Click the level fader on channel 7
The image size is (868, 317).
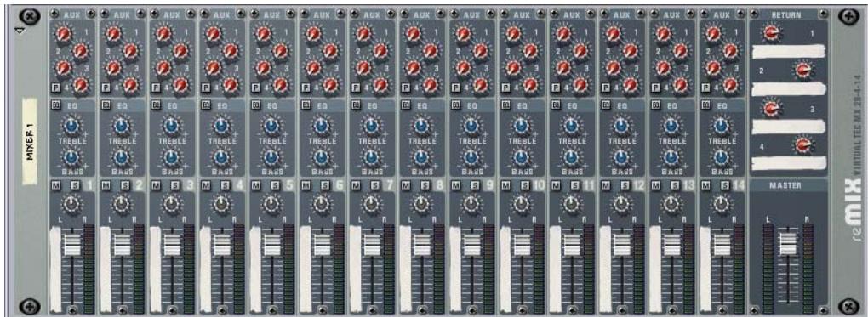pos(373,245)
